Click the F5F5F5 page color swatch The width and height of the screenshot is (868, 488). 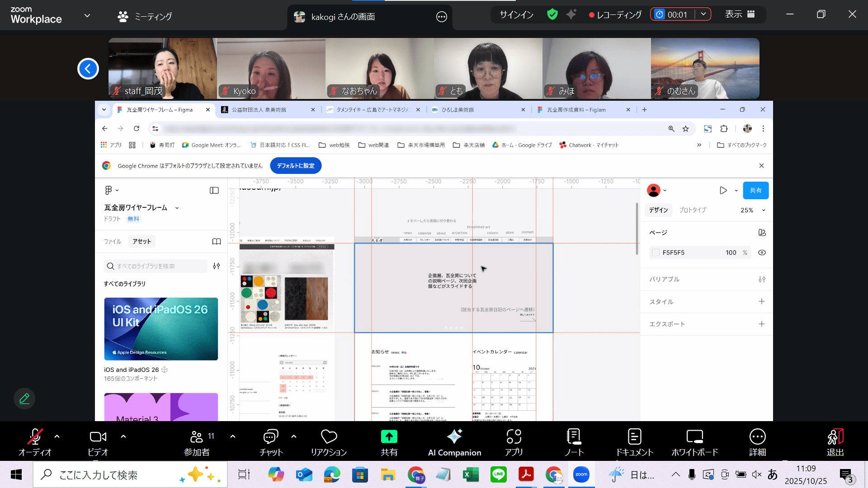point(656,253)
